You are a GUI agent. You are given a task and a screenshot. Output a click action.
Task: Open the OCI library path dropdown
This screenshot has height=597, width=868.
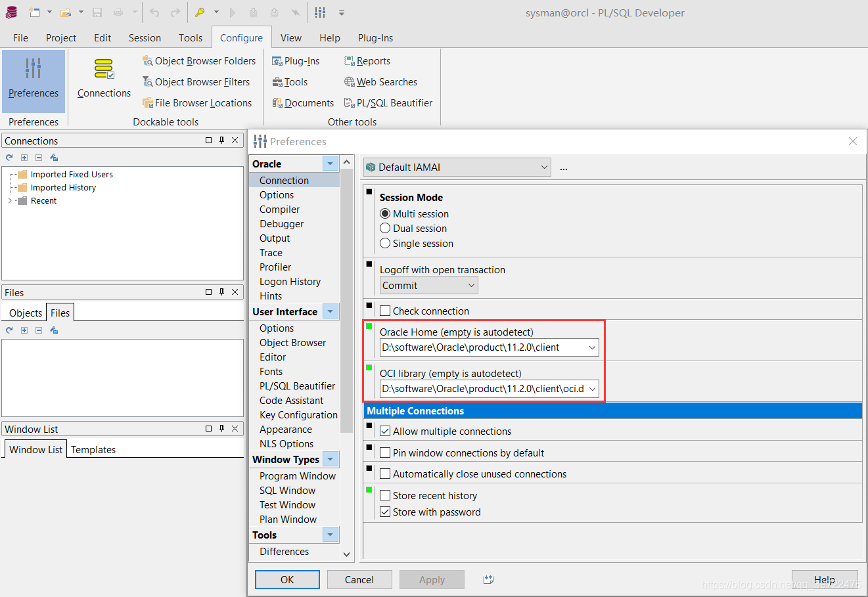(x=592, y=389)
